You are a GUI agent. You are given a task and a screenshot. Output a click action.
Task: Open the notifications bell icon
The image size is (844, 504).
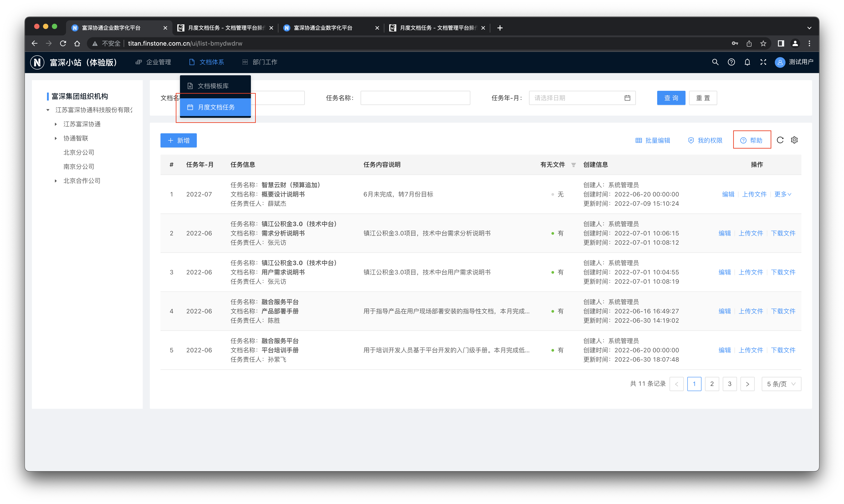747,62
